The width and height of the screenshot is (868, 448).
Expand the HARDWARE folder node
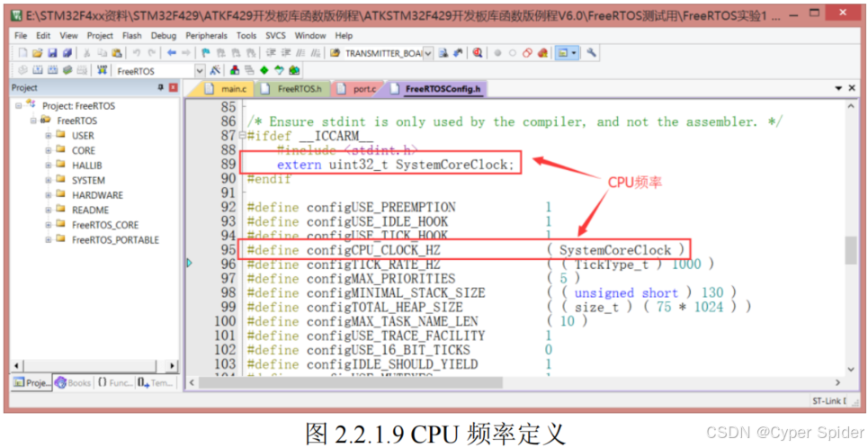click(x=49, y=195)
